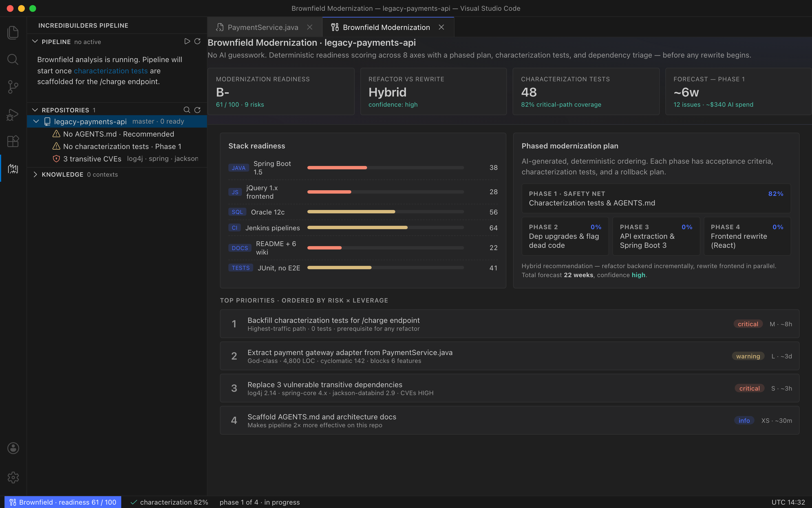Click the jQuery 1.x frontend row
This screenshot has width=812, height=508.
(363, 192)
